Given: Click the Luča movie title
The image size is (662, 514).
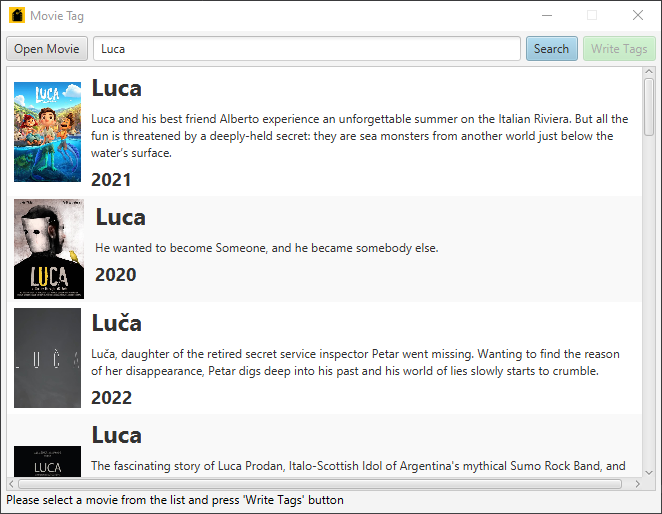Looking at the screenshot, I should tap(117, 323).
